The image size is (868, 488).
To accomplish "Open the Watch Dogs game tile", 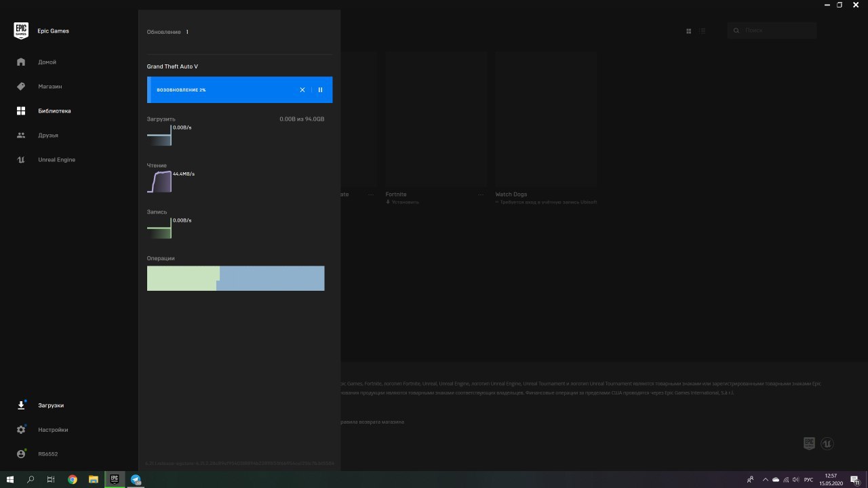I will point(546,119).
